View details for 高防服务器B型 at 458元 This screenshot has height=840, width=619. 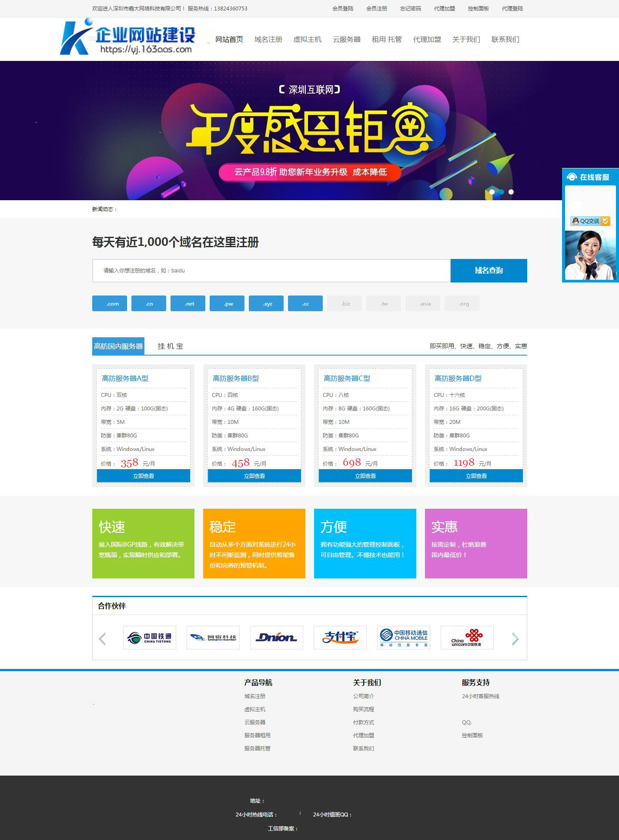coord(254,476)
